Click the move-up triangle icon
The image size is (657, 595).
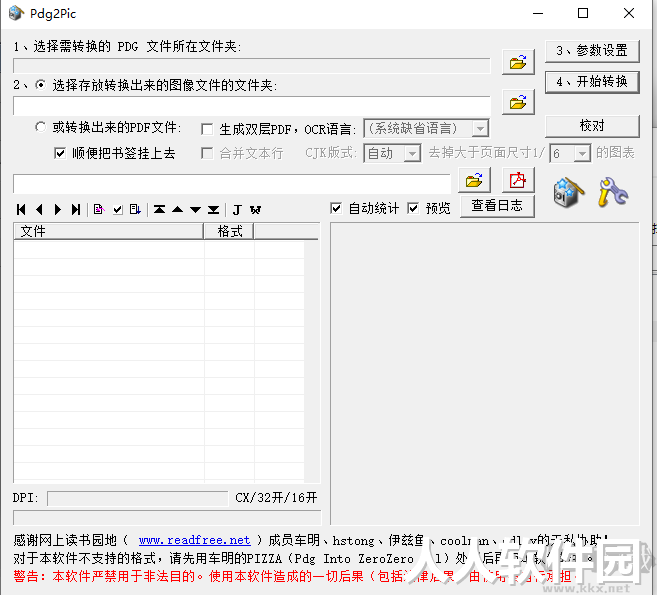coord(177,209)
